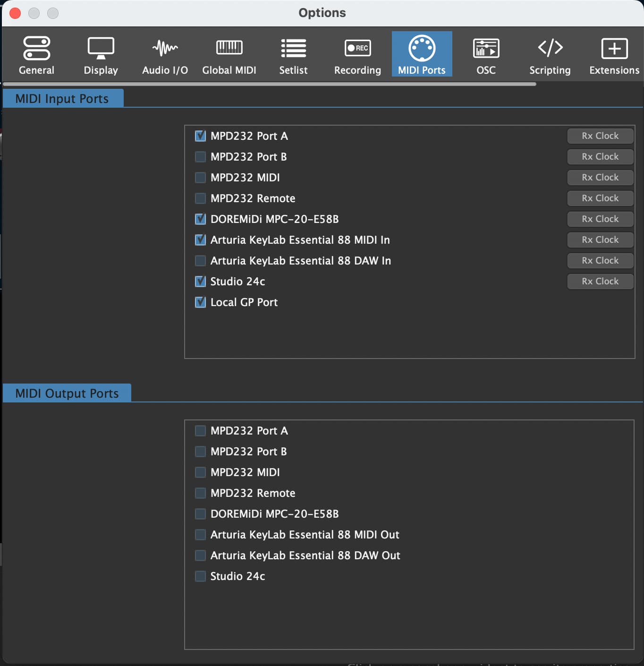644x666 pixels.
Task: Click Rx Clock for MPD232 Port A
Action: [x=600, y=136]
